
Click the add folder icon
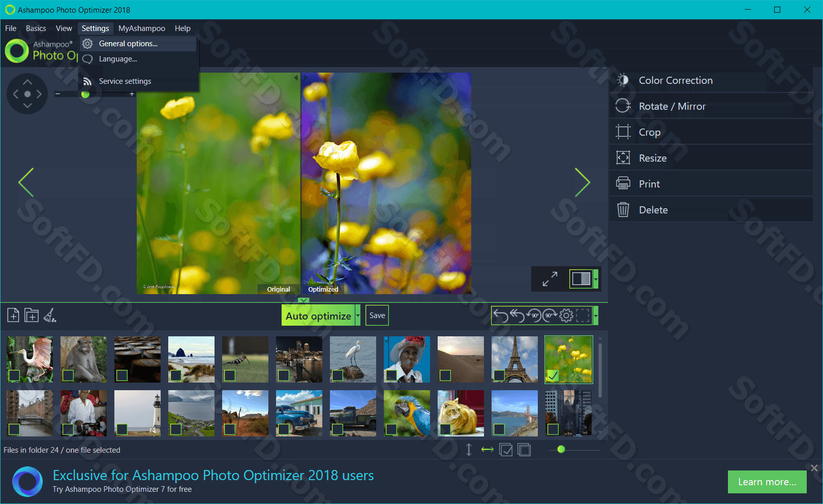[x=32, y=316]
